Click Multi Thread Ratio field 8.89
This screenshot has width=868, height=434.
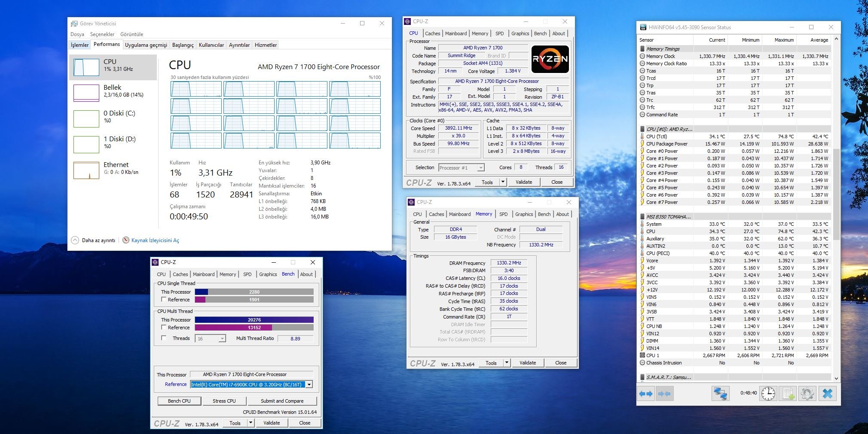pyautogui.click(x=295, y=339)
